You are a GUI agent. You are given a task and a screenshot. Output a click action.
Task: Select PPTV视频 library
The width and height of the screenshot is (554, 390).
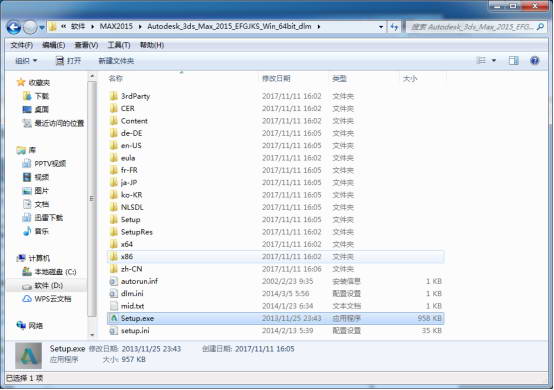coord(50,164)
